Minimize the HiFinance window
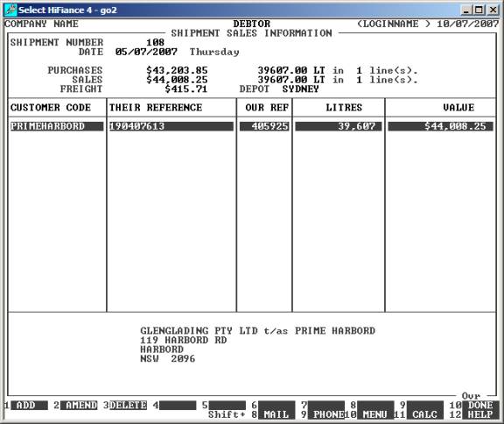 tap(466, 10)
